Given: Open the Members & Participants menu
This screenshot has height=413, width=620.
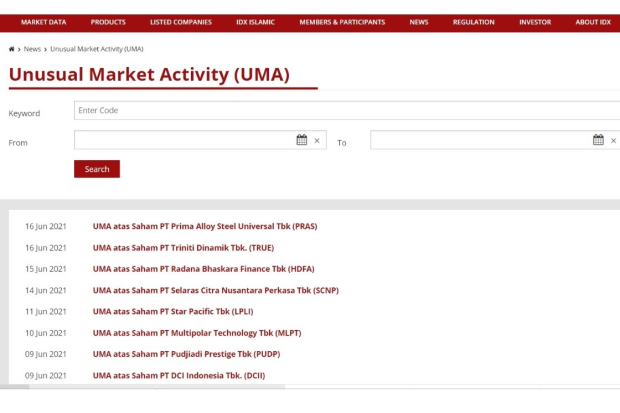Looking at the screenshot, I should point(342,23).
